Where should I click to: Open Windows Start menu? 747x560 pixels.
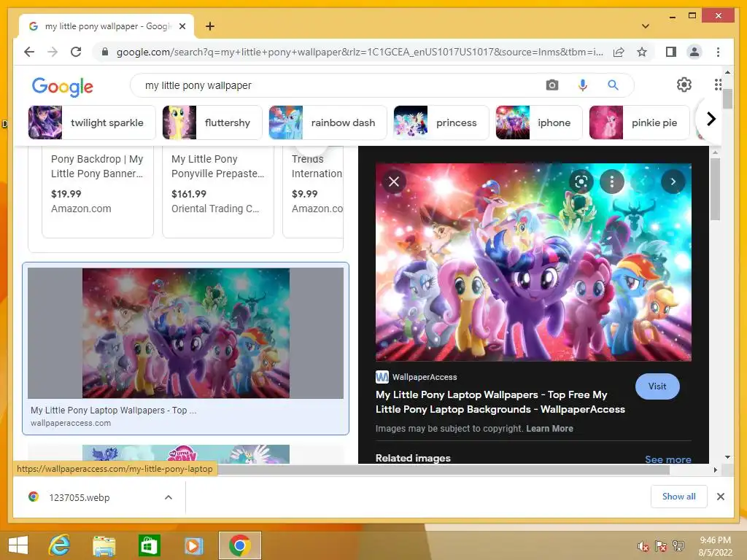click(x=18, y=545)
